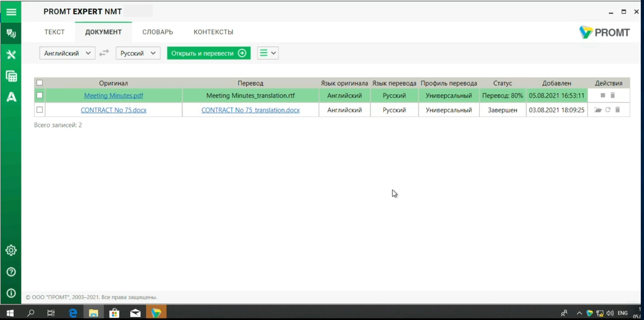Click the Завершен status cell
This screenshot has width=644, height=320.
pos(503,110)
